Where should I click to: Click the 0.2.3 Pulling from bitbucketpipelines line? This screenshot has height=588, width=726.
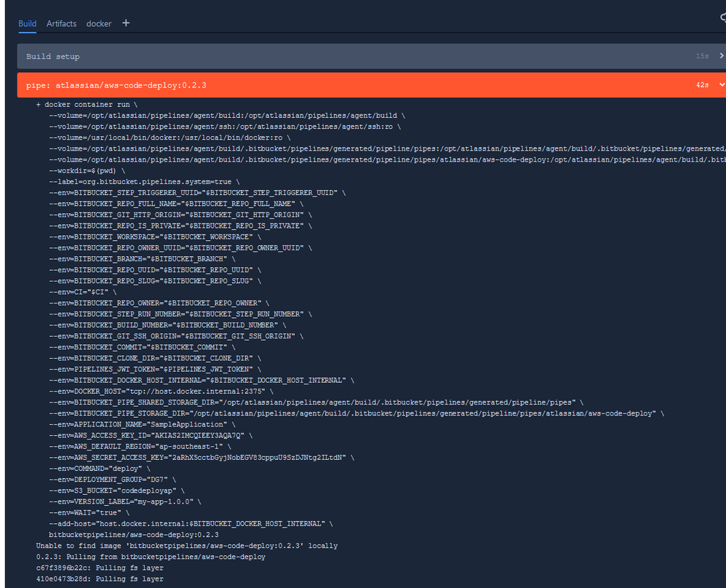point(151,557)
